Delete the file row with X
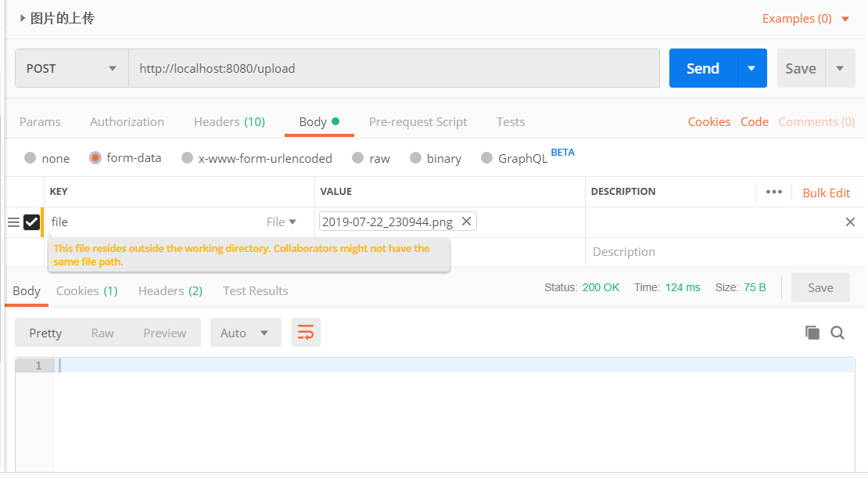Viewport: 868px width, 479px height. point(850,222)
